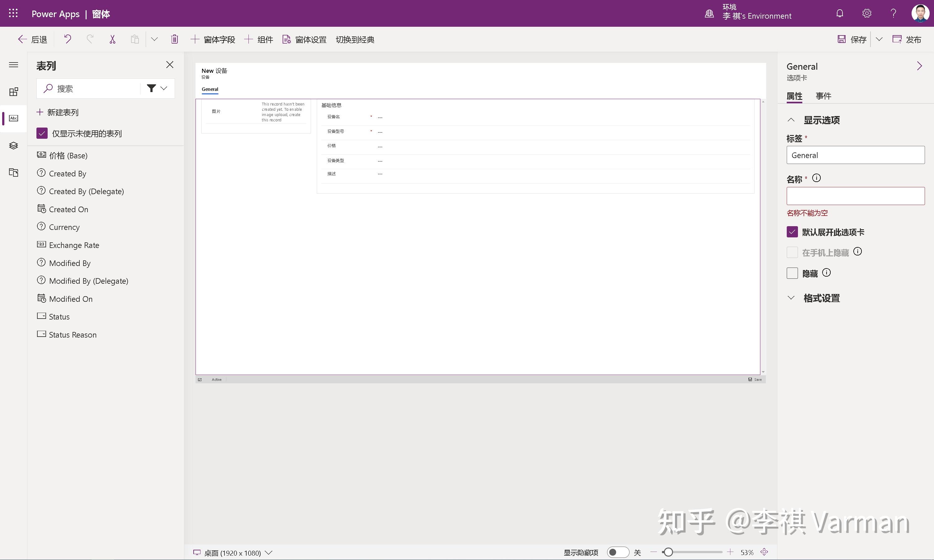Image resolution: width=934 pixels, height=560 pixels.
Task: Open the notifications bell in the top bar
Action: coord(839,13)
